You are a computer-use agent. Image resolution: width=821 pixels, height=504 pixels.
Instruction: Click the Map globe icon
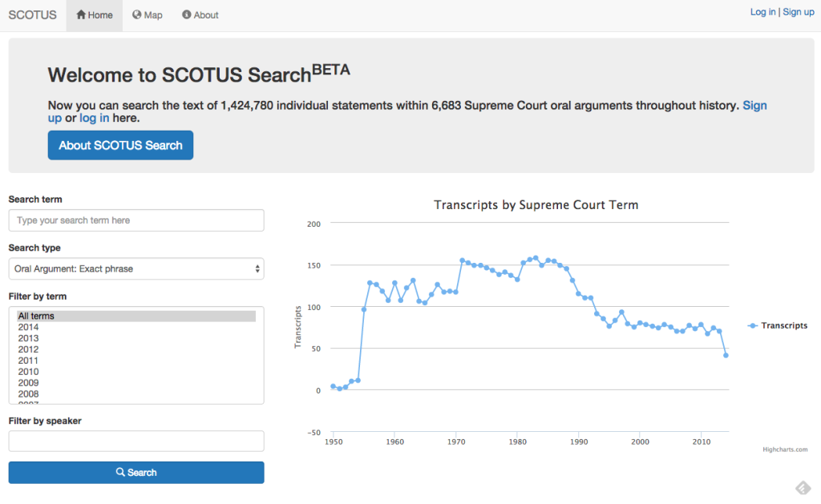[x=136, y=14]
